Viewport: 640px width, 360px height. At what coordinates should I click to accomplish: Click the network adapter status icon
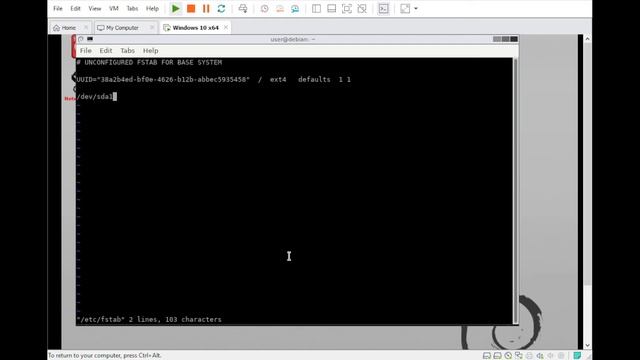[518, 356]
